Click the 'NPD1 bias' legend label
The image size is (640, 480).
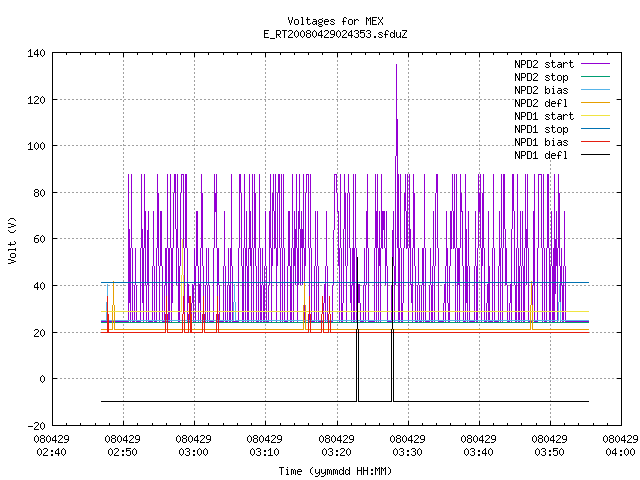click(541, 142)
